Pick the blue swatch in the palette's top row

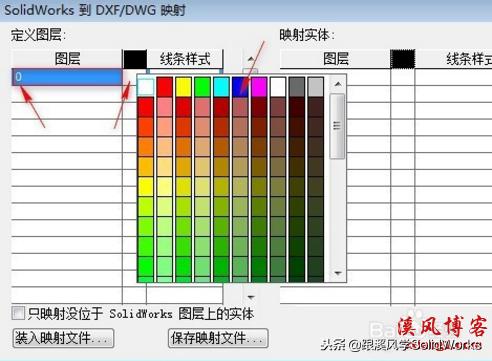pyautogui.click(x=240, y=87)
